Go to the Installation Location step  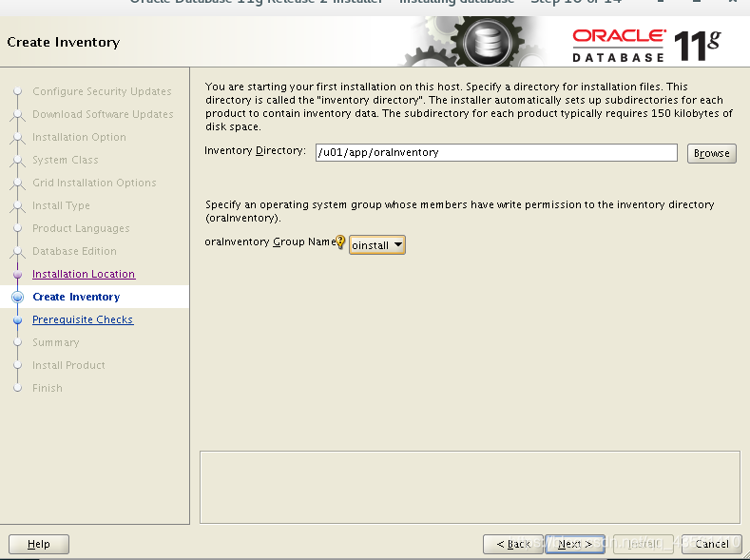(84, 274)
